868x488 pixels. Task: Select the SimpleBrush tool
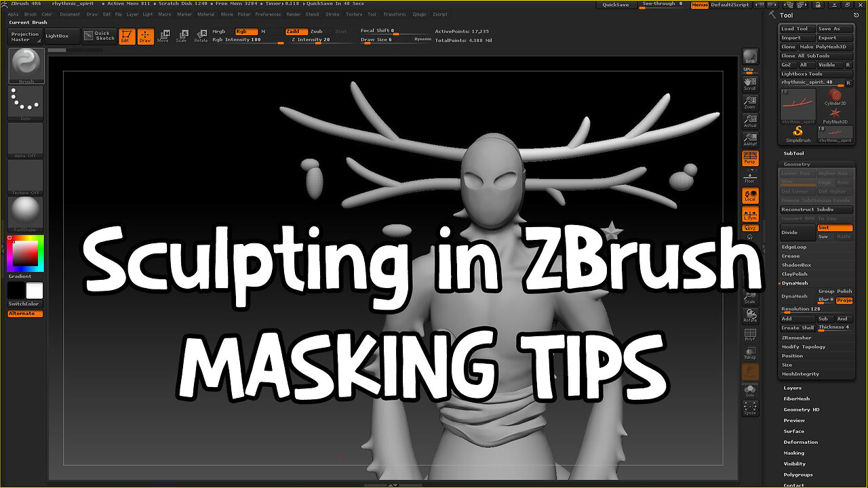798,134
